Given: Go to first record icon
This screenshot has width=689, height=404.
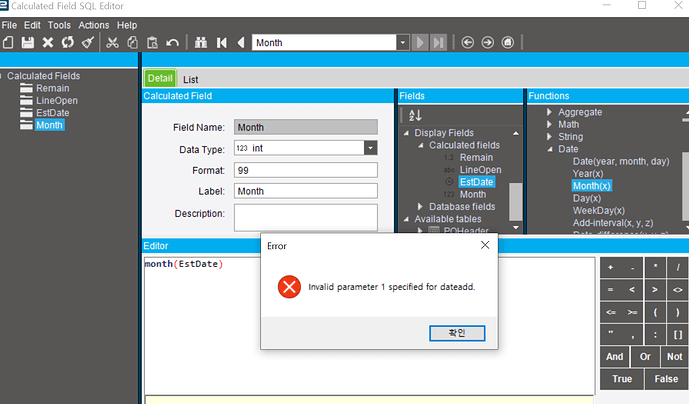Looking at the screenshot, I should (x=221, y=43).
